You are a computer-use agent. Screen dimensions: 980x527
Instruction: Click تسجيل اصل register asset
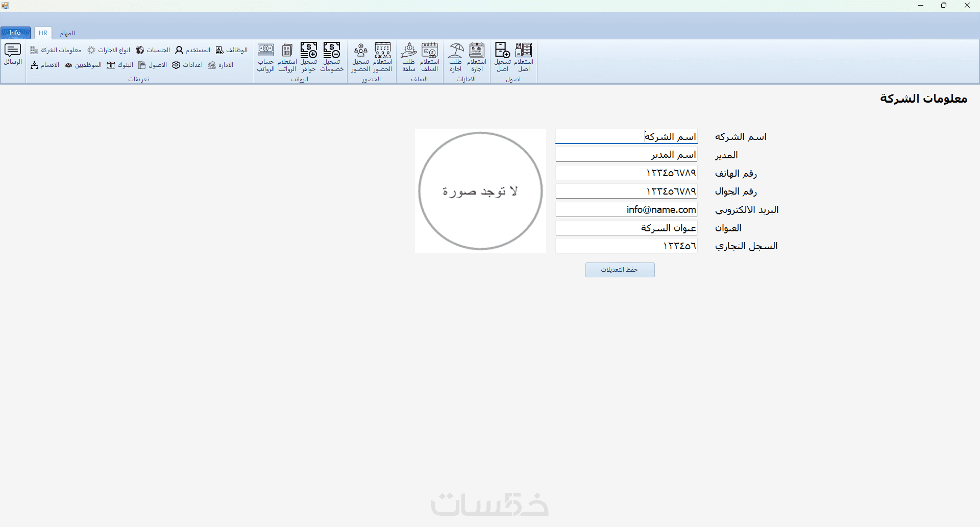(503, 57)
